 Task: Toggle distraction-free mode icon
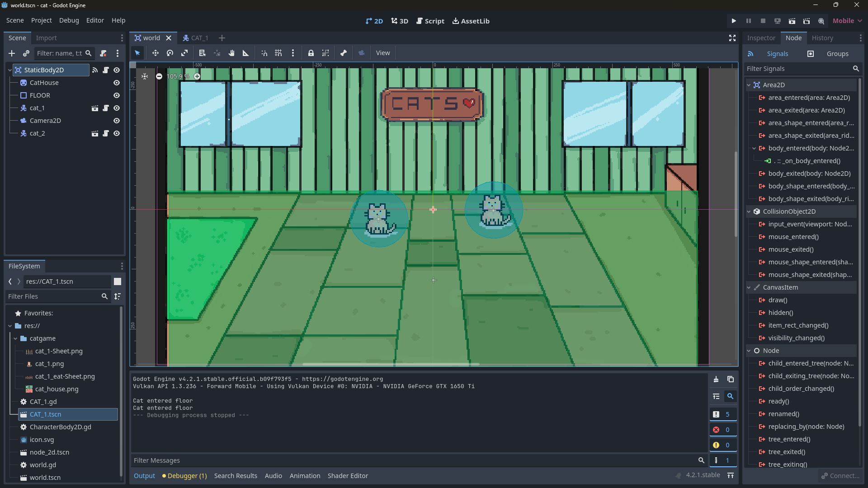pos(732,38)
